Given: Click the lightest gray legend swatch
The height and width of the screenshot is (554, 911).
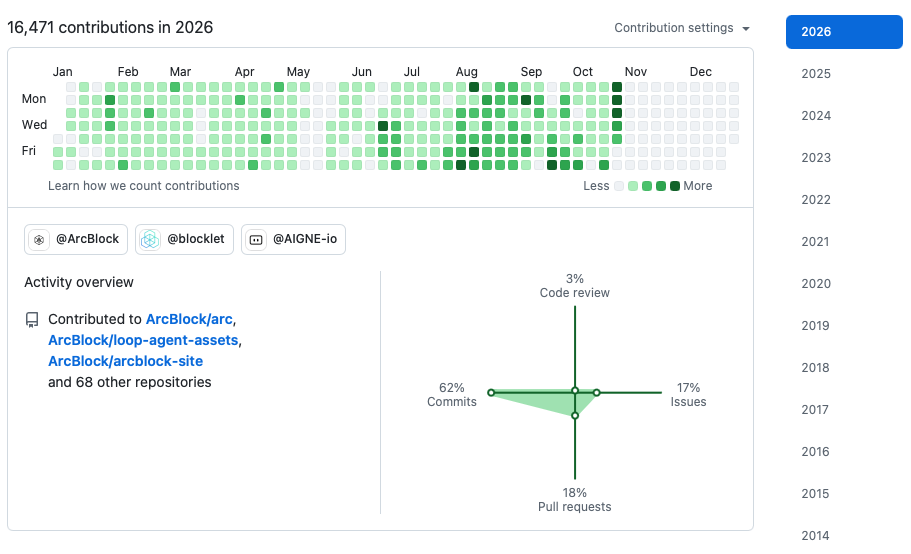Looking at the screenshot, I should (619, 186).
